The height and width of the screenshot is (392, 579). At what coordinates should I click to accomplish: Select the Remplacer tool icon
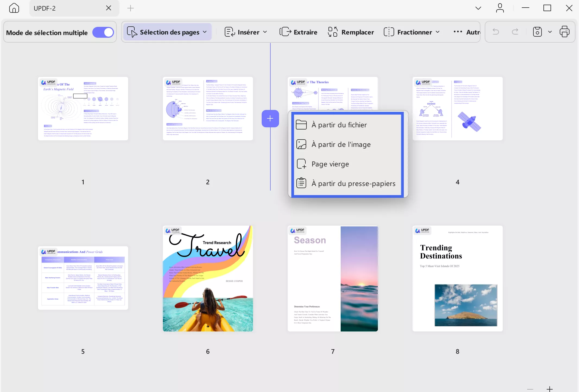coord(333,32)
